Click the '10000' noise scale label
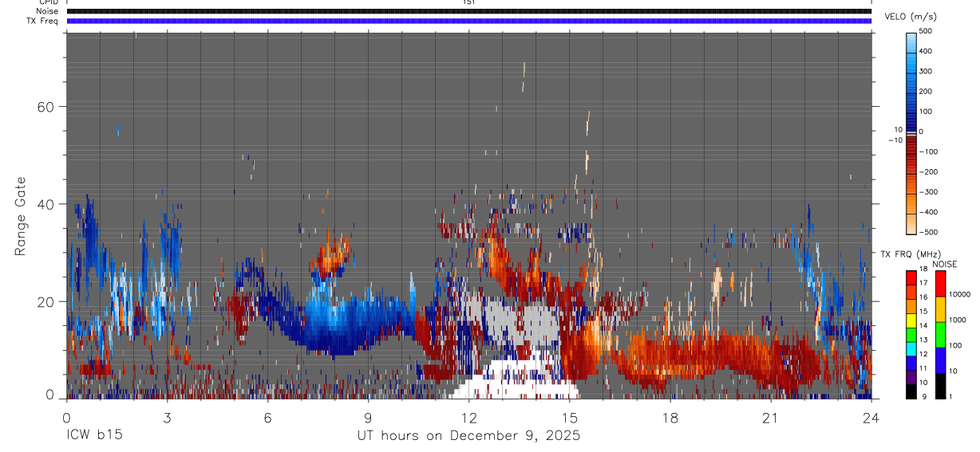 [959, 294]
